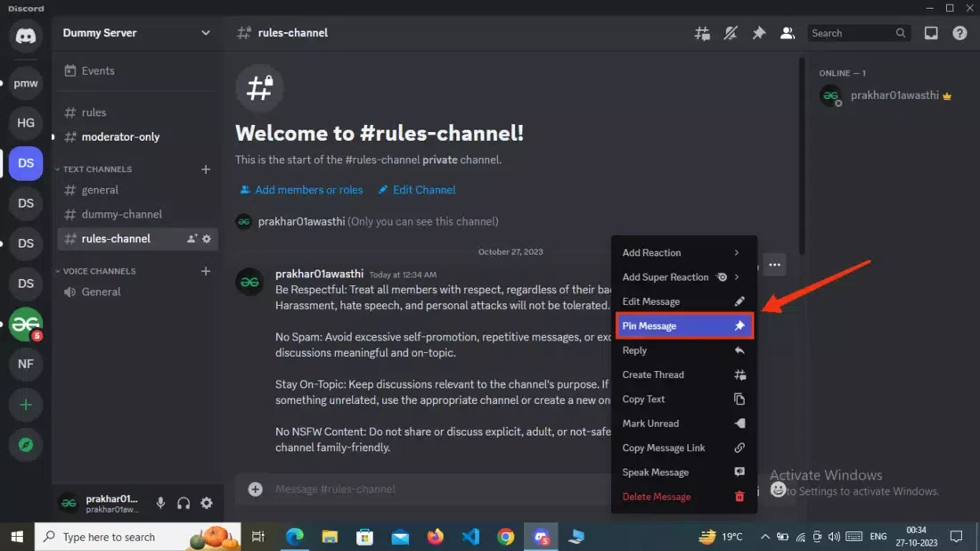Expand Add Super Reaction submenu

[x=683, y=277]
